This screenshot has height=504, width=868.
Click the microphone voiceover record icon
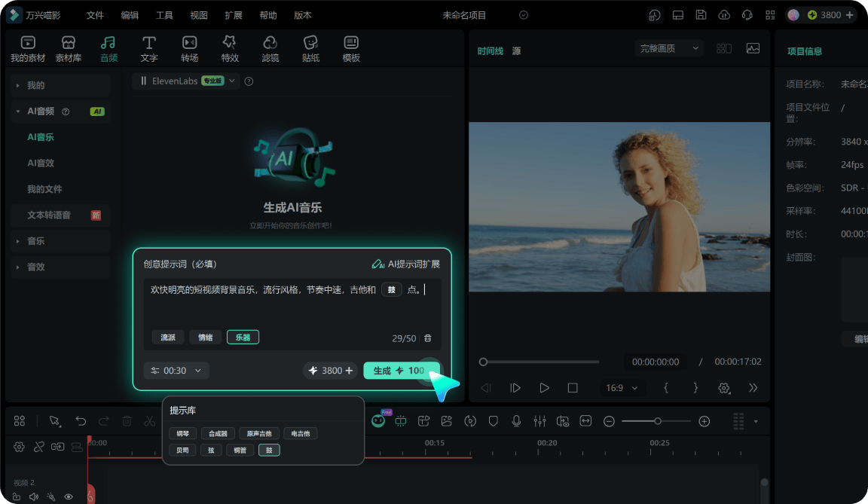pos(516,421)
